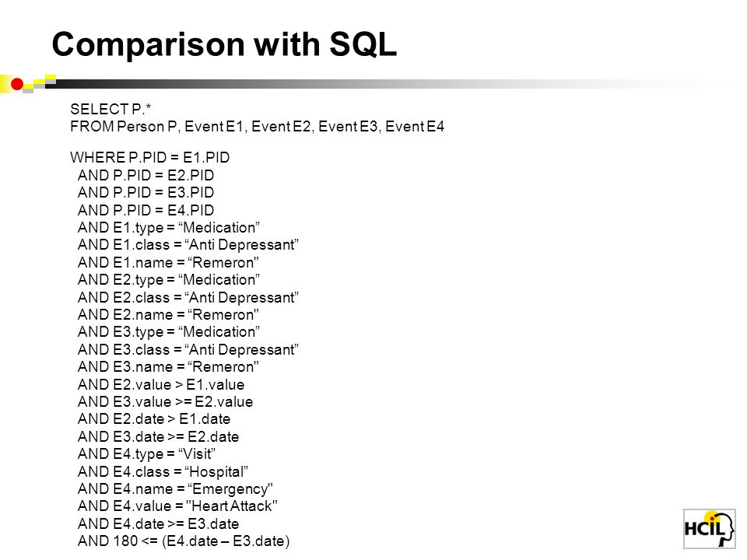Click the FROM Person P, Event line

pyautogui.click(x=258, y=127)
